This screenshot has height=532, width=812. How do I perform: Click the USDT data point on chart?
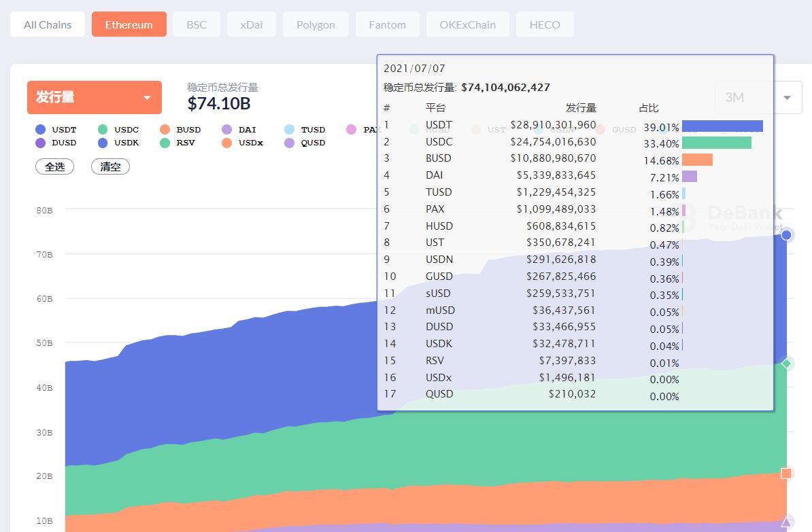click(787, 235)
